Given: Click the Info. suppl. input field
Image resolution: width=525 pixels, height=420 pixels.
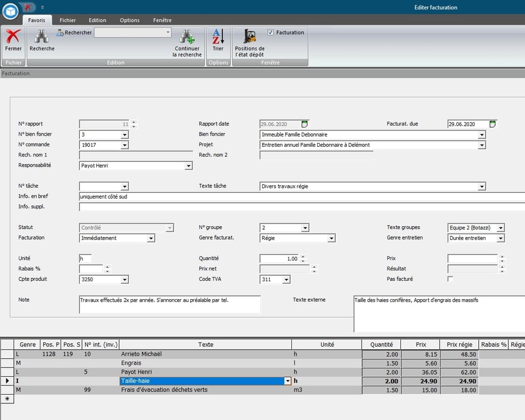Looking at the screenshot, I should pos(302,207).
